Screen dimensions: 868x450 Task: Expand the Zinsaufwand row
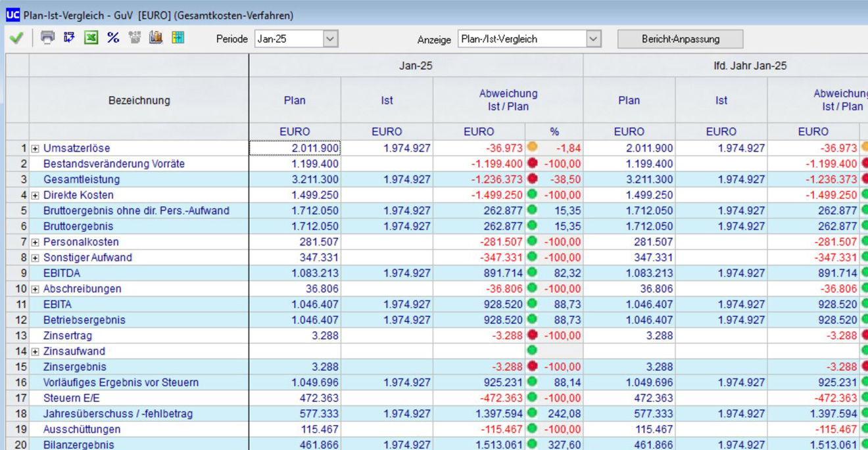(36, 351)
